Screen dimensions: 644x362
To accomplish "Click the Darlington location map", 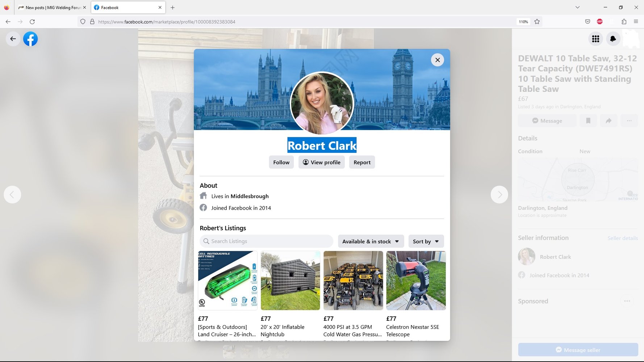I will point(578,180).
